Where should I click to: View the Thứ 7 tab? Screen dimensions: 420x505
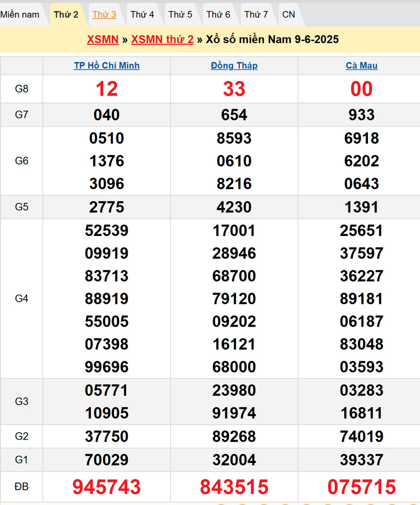pos(256,15)
